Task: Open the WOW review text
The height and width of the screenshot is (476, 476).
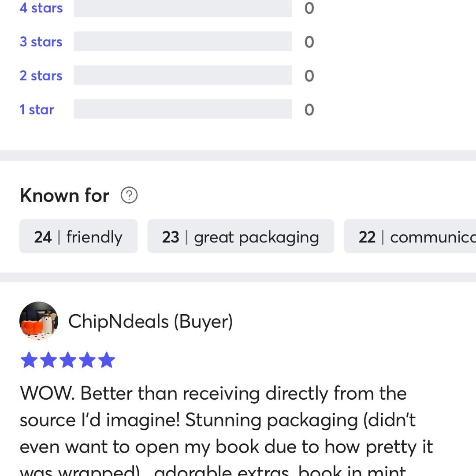Action: [x=226, y=430]
